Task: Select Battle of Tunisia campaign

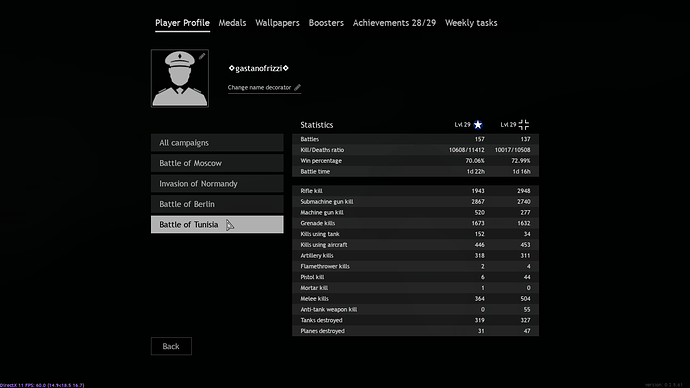Action: pos(217,224)
